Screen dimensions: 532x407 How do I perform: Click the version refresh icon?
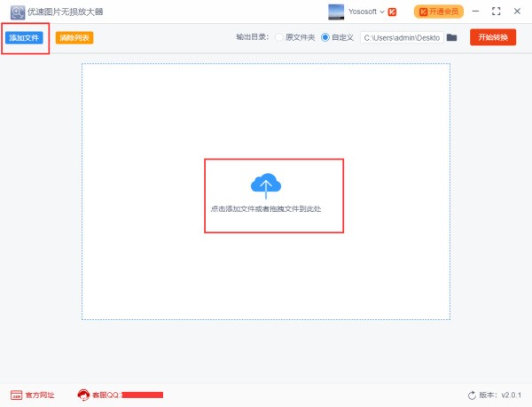click(472, 395)
